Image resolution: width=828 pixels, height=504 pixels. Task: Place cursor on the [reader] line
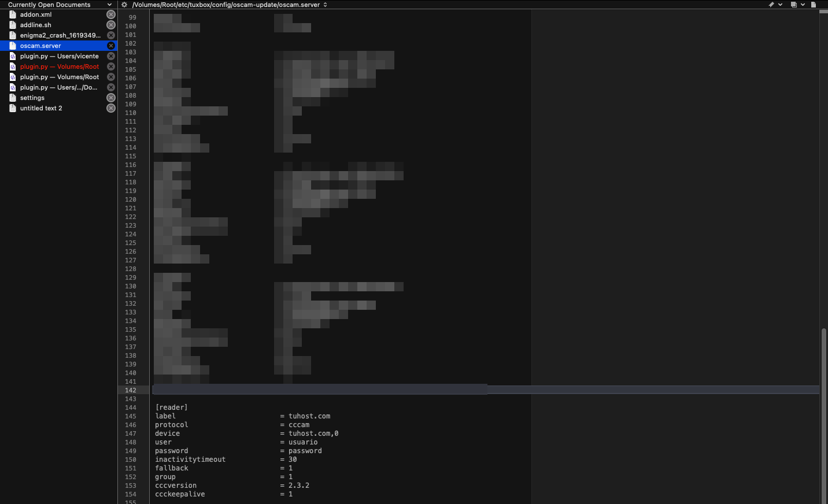point(172,407)
